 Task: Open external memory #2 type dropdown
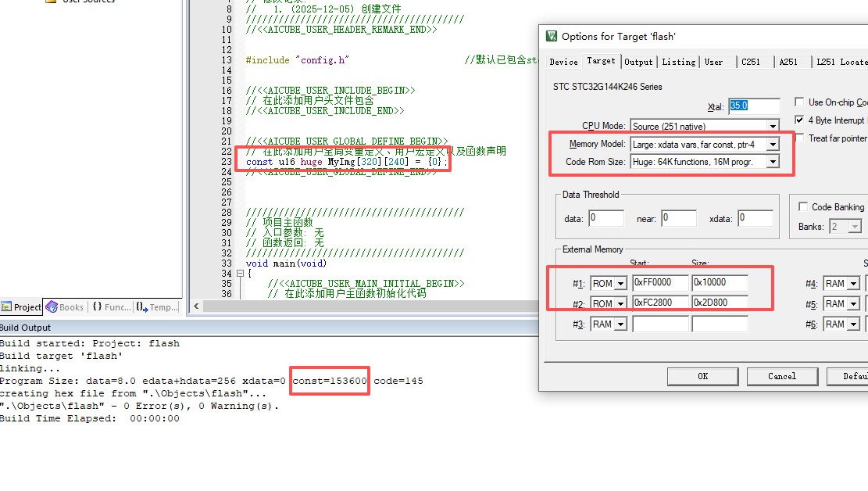(x=620, y=303)
